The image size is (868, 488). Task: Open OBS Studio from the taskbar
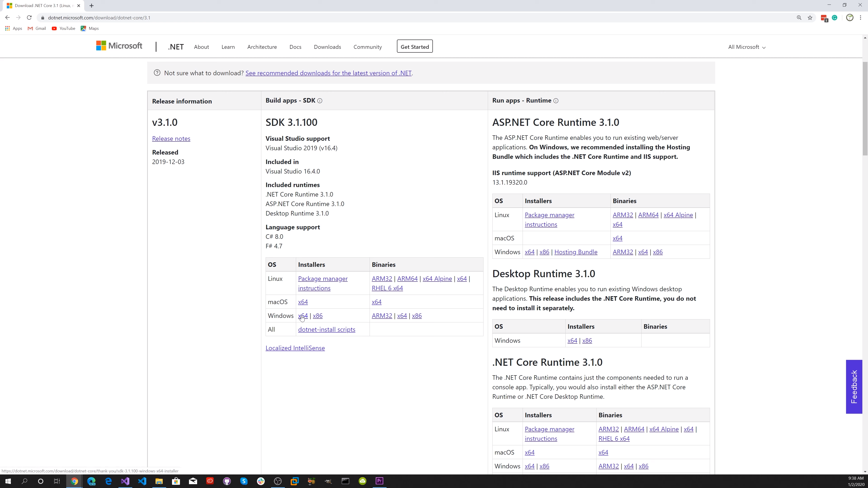coord(278,481)
